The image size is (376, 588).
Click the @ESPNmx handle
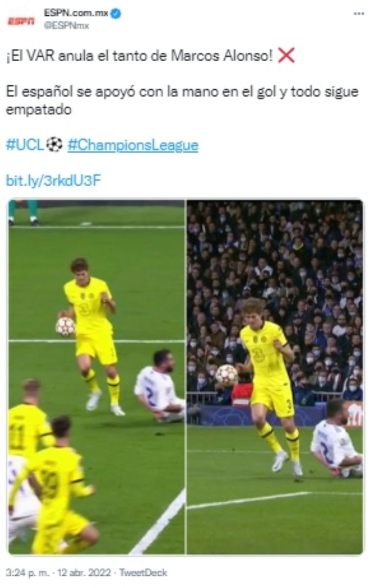(66, 26)
